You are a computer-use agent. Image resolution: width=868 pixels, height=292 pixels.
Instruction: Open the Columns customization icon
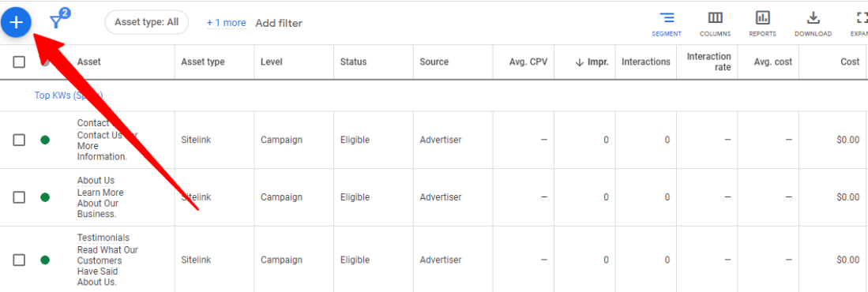[x=715, y=18]
